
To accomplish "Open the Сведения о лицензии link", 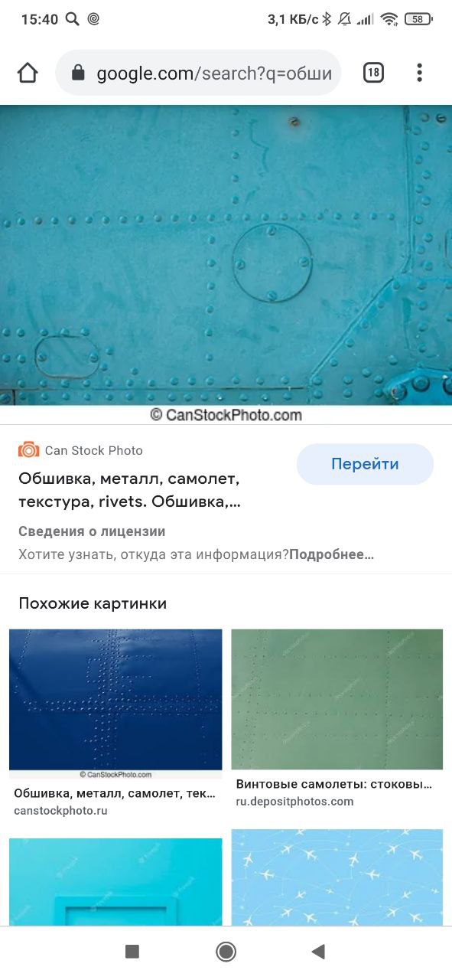I will coord(92,531).
